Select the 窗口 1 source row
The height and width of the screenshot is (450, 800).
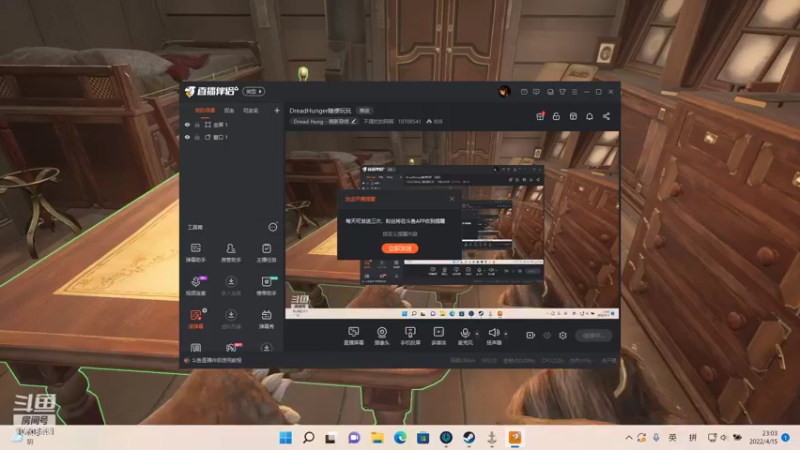point(232,137)
